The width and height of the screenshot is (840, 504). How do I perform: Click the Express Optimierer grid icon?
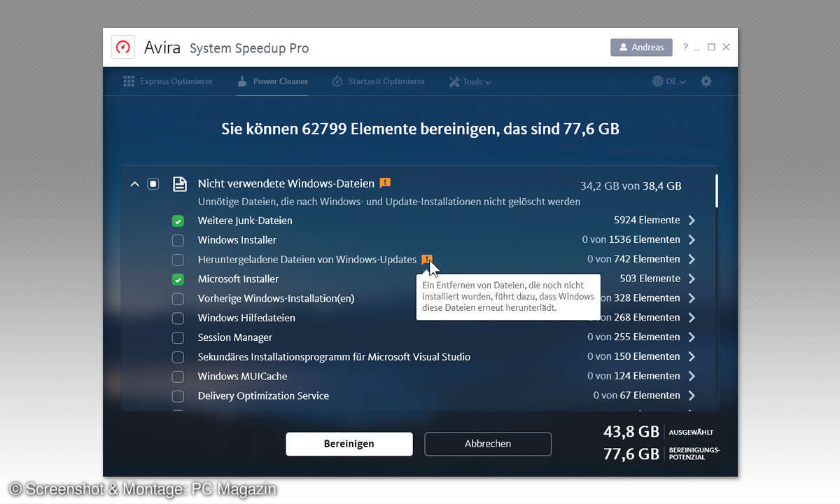(x=129, y=81)
